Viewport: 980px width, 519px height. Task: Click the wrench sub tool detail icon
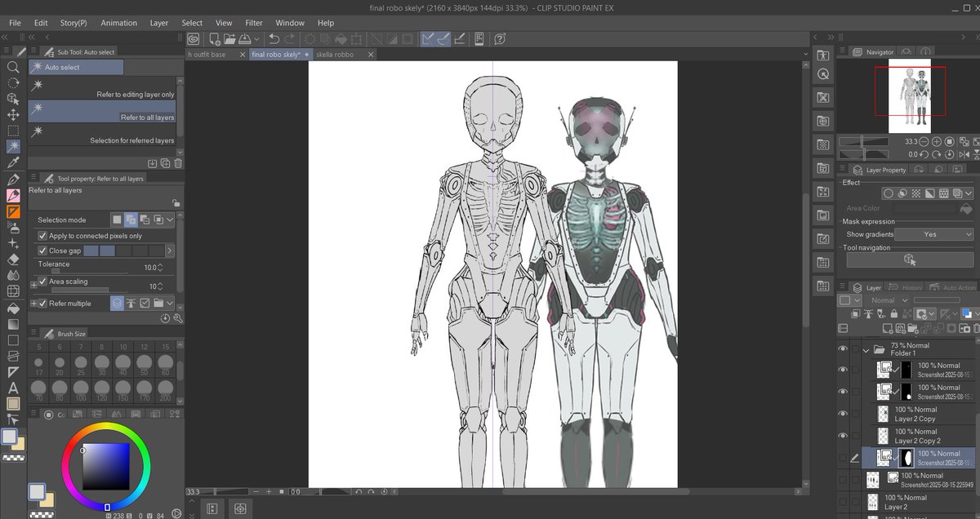(x=177, y=318)
